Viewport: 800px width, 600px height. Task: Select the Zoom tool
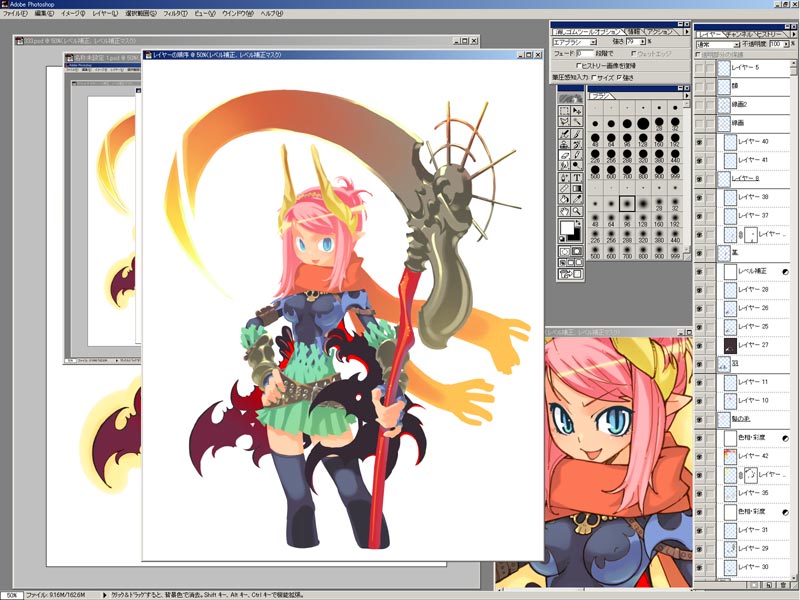coord(577,211)
